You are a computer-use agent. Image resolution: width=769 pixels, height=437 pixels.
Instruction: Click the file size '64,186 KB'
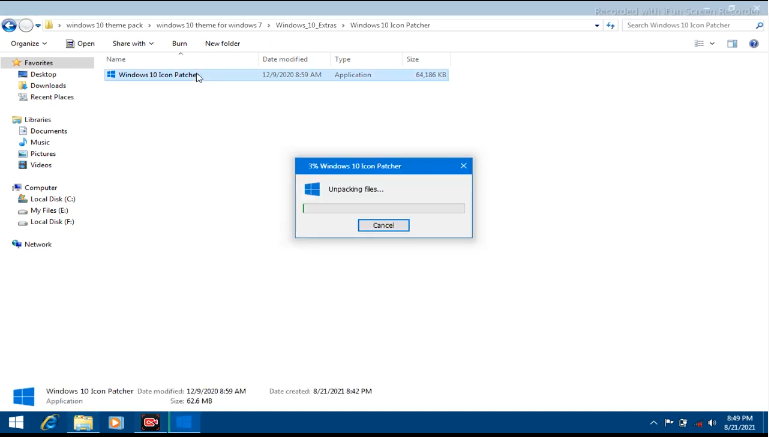431,75
